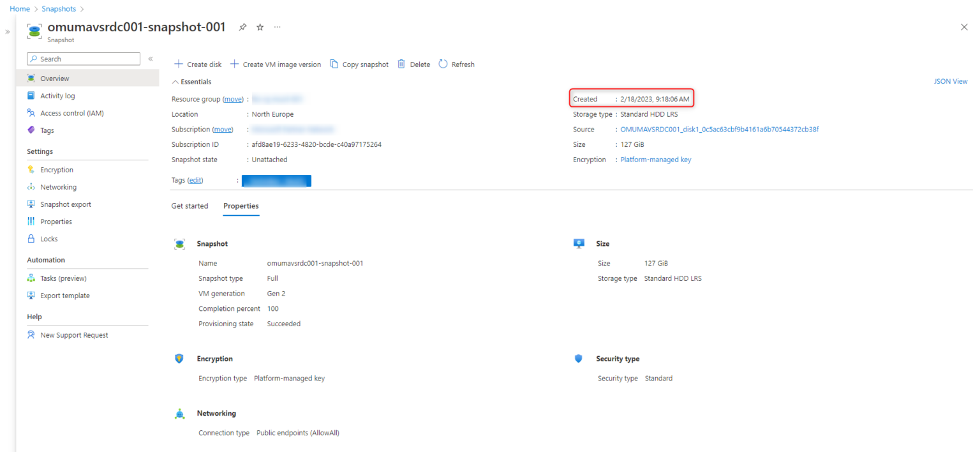980x452 pixels.
Task: Click the Encryption key icon
Action: (31, 170)
